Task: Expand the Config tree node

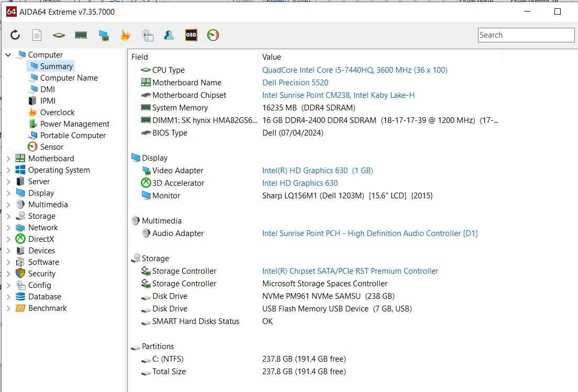Action: [x=8, y=285]
